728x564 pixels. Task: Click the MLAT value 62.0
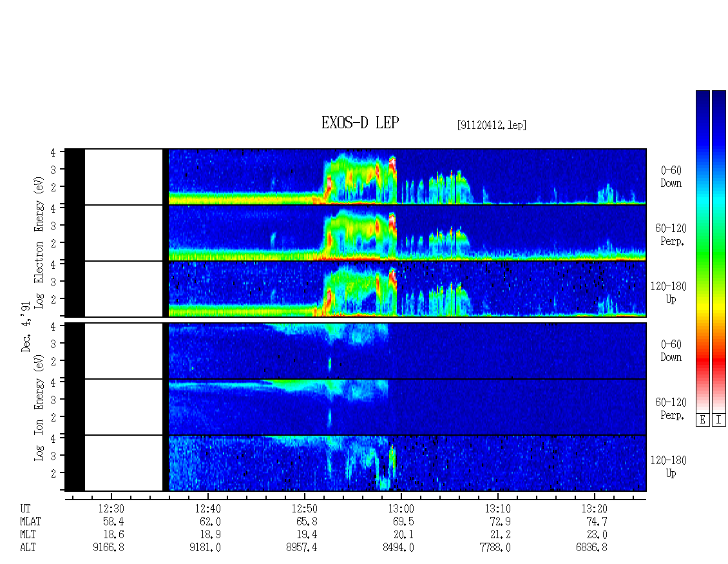[210, 521]
